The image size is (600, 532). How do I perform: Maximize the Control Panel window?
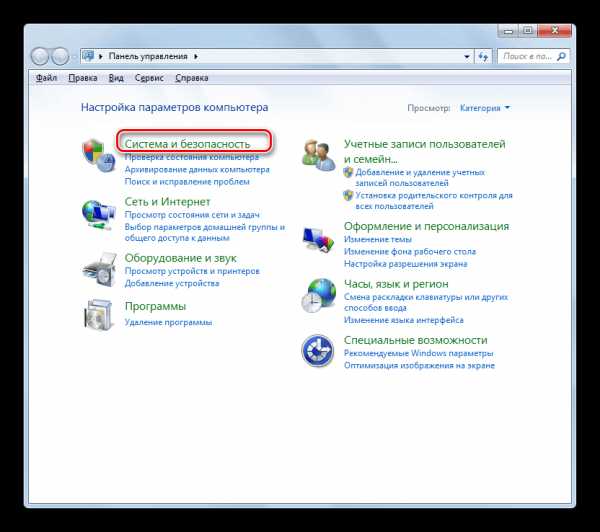coord(528,31)
